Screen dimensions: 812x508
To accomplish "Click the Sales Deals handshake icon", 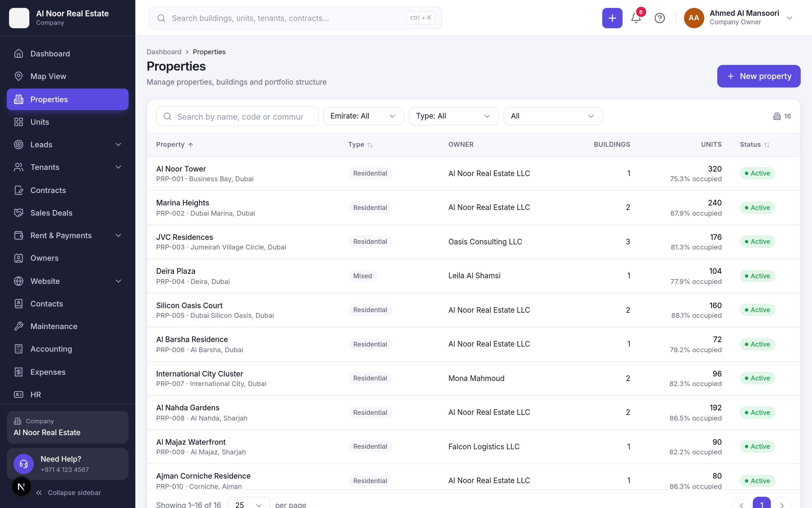I will click(19, 213).
